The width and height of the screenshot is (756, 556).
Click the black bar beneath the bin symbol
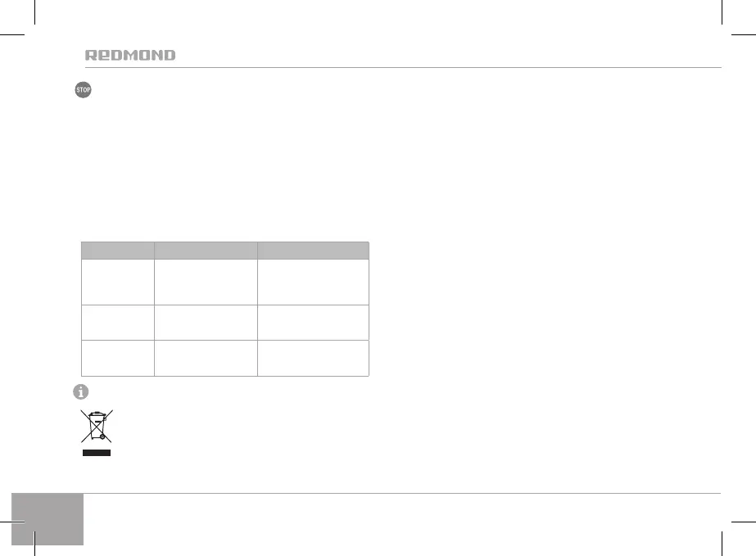pyautogui.click(x=95, y=452)
